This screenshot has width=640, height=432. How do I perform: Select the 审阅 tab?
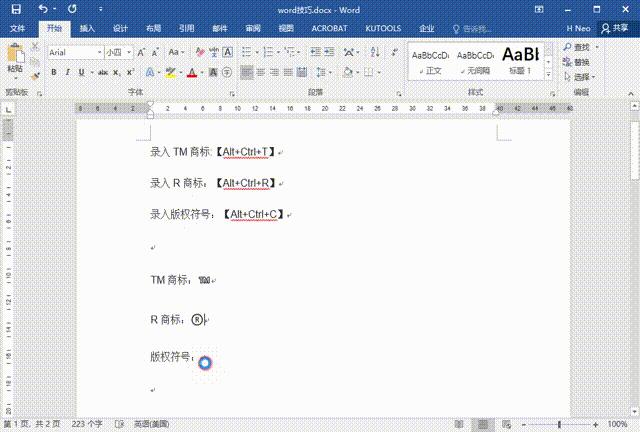[x=253, y=28]
